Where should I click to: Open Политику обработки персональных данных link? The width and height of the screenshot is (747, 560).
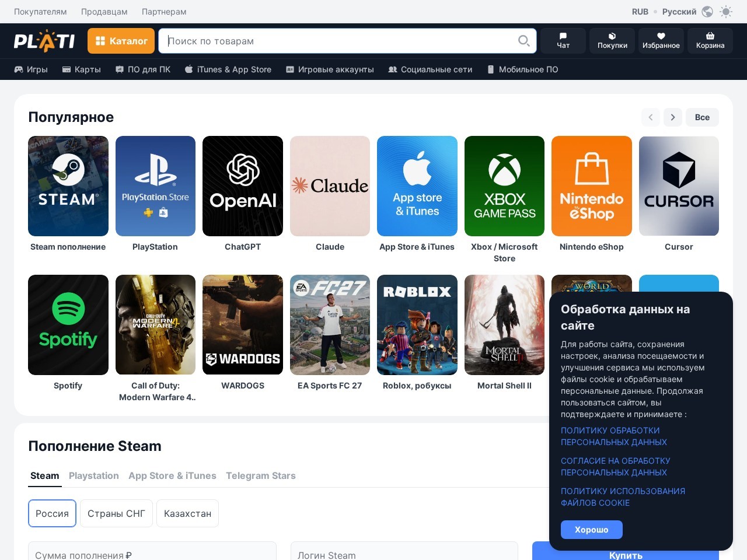(x=614, y=436)
